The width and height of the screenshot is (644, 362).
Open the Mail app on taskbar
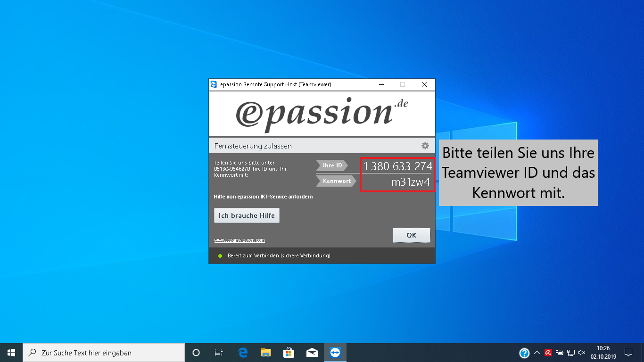point(312,353)
